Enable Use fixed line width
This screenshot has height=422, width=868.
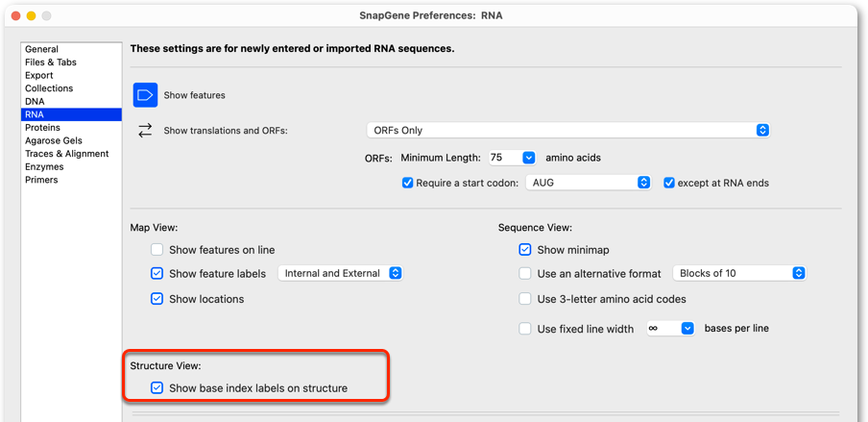point(525,329)
